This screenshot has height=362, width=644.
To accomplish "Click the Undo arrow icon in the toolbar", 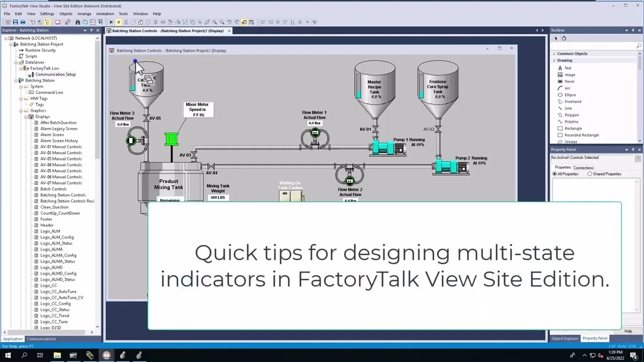I will click(229, 22).
